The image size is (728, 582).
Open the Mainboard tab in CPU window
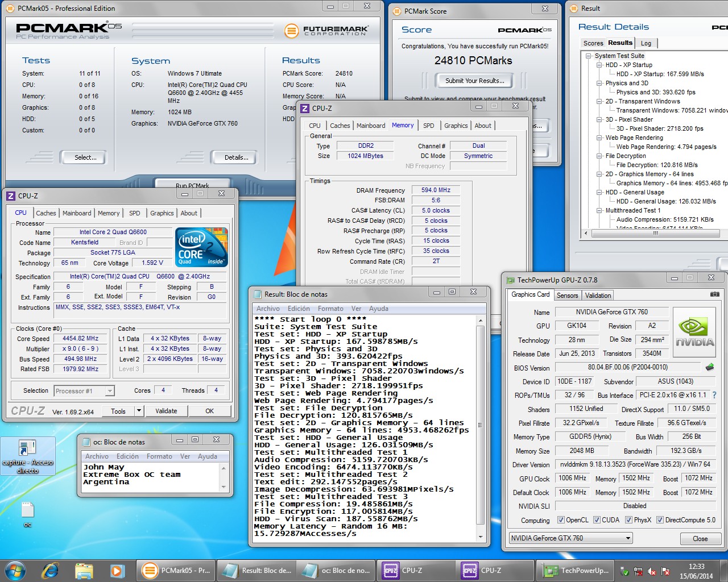coord(77,213)
